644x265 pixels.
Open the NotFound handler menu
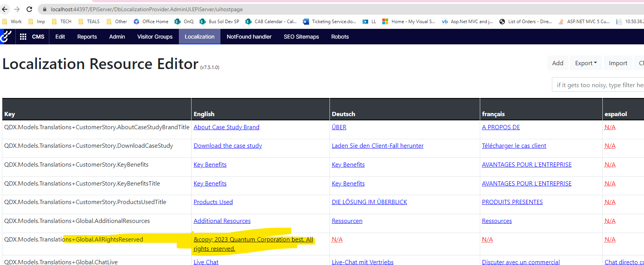pos(249,37)
